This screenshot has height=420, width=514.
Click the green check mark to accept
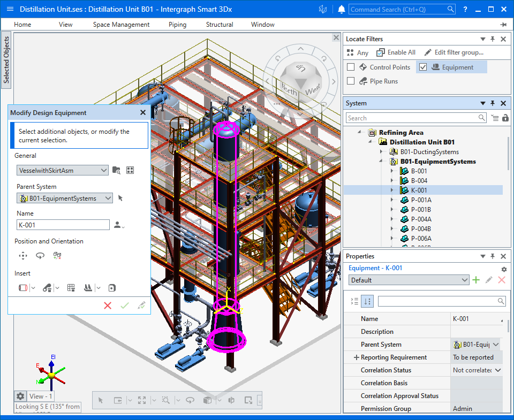tap(125, 306)
